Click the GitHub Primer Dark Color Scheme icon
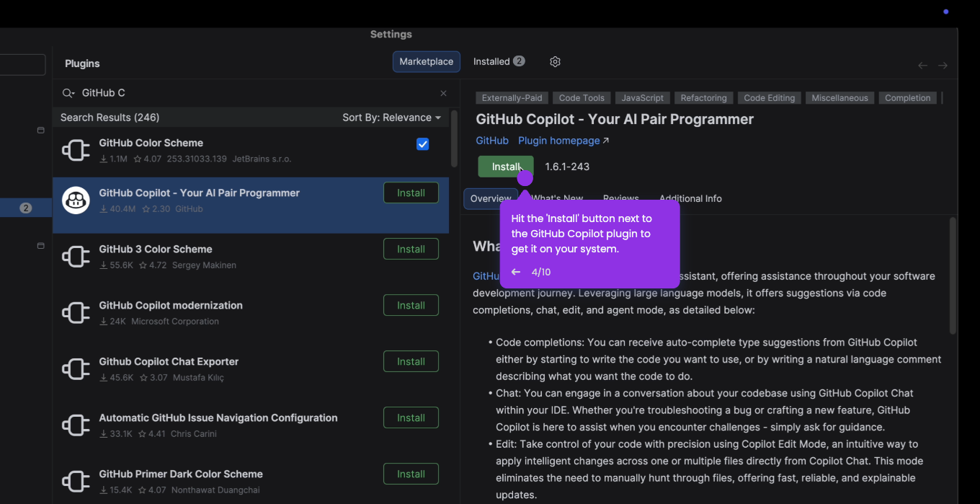Viewport: 980px width, 504px height. click(x=76, y=482)
